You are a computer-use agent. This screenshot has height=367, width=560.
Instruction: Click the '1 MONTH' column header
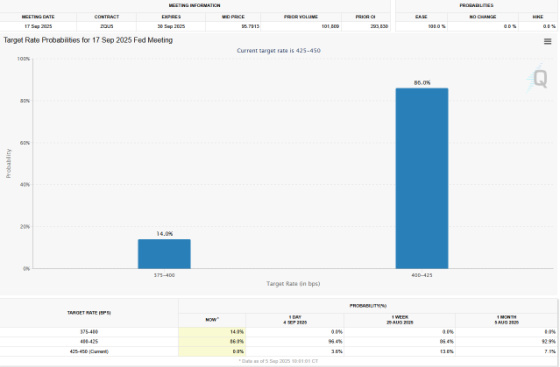(506, 320)
